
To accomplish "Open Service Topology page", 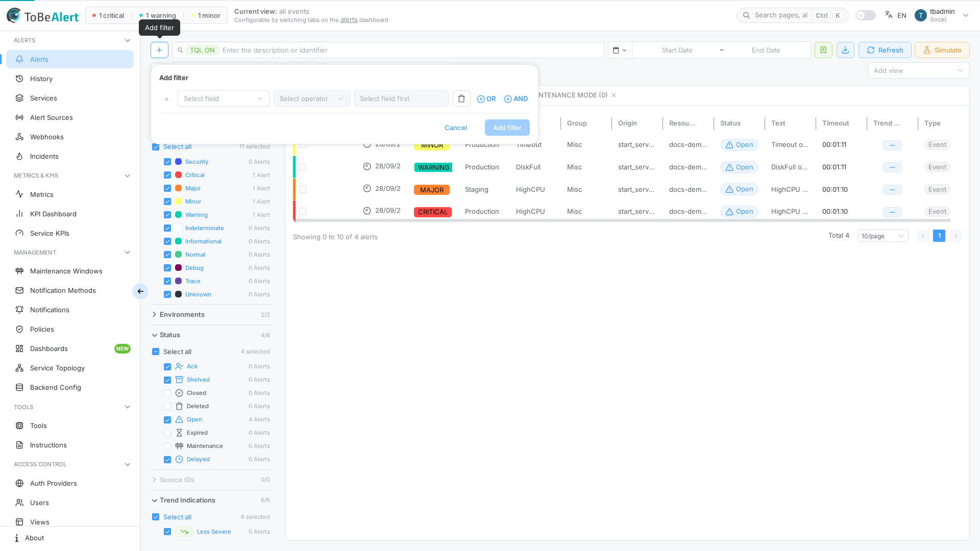I will coord(70,368).
